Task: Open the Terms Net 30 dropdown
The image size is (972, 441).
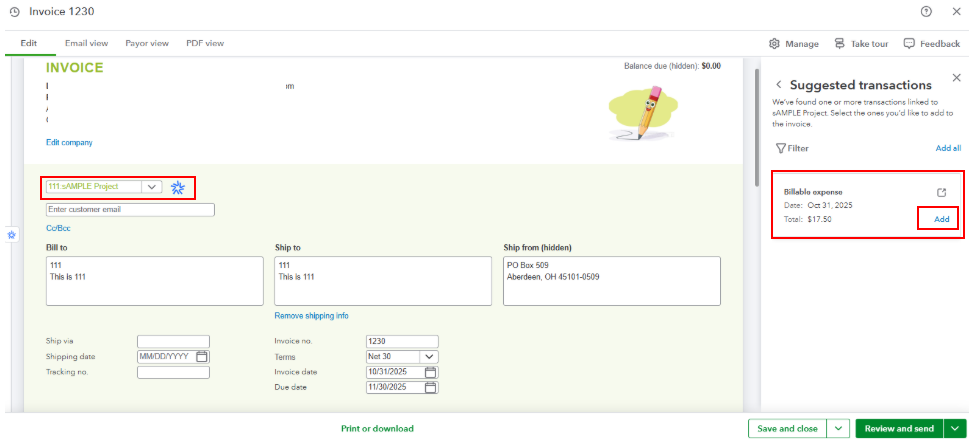Action: click(x=430, y=357)
